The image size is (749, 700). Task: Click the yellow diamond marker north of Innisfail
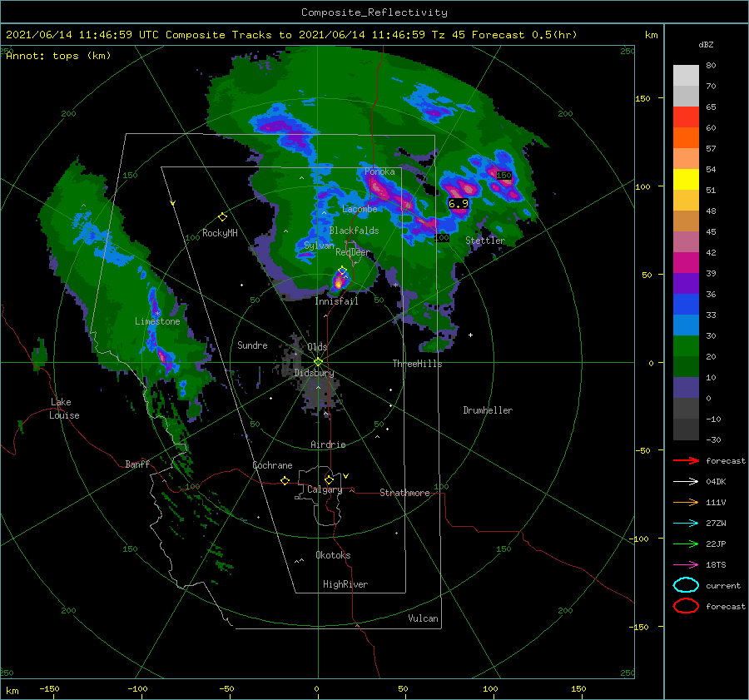(342, 271)
